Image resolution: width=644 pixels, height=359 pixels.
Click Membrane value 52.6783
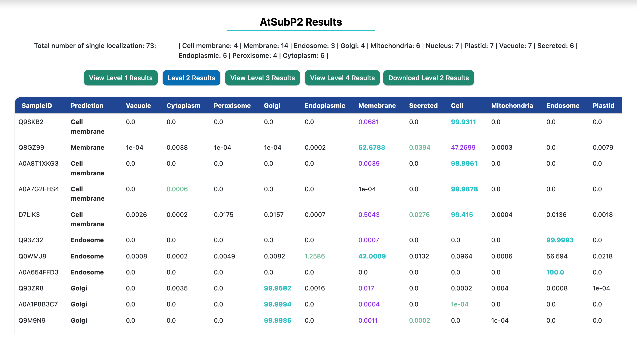coord(372,147)
